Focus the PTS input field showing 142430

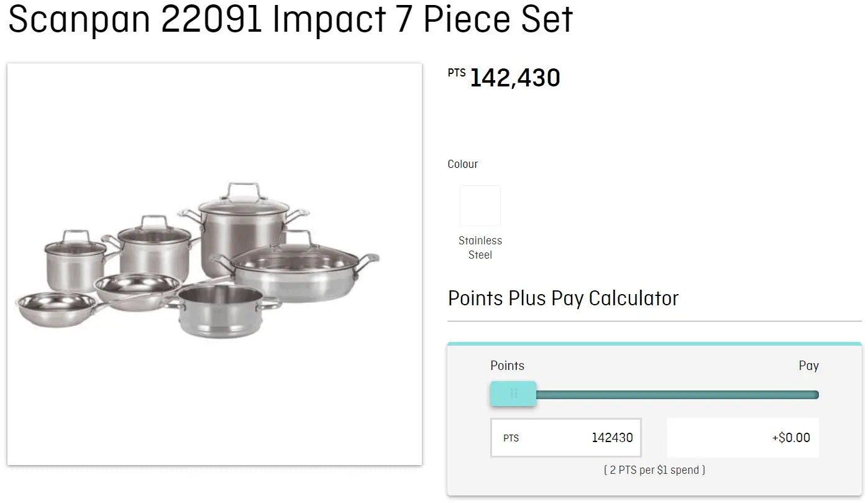pos(566,438)
